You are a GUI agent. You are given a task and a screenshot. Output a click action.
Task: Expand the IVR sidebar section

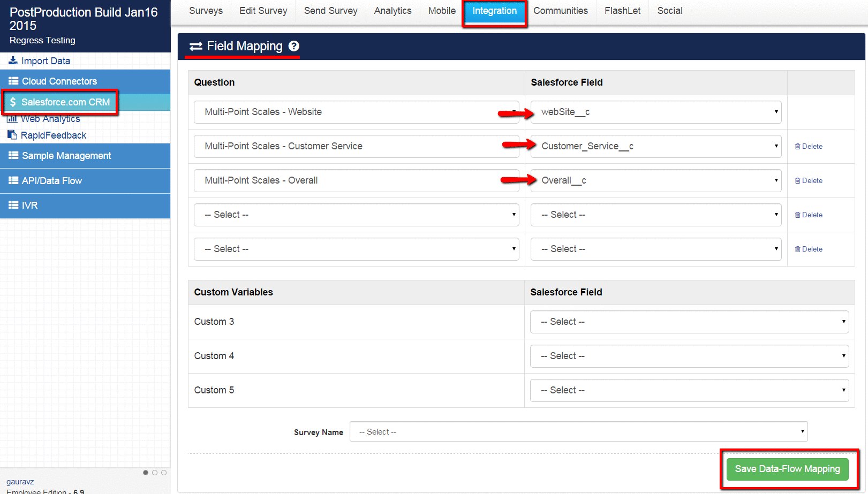coord(29,206)
